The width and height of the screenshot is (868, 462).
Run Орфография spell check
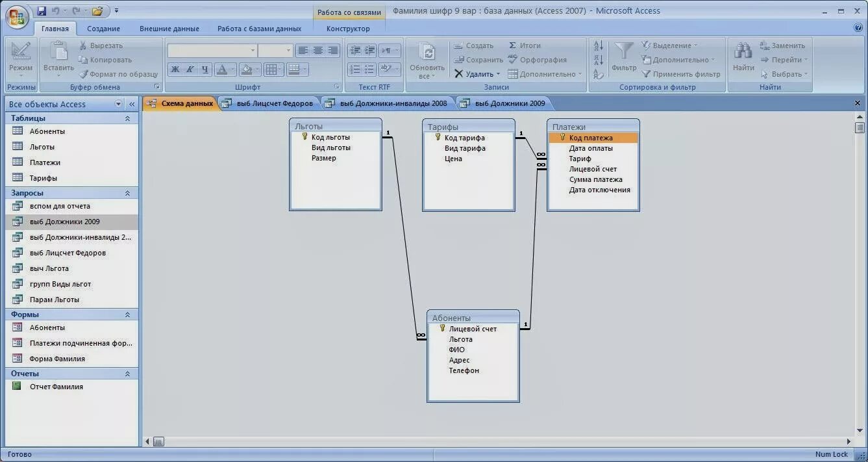tap(537, 60)
